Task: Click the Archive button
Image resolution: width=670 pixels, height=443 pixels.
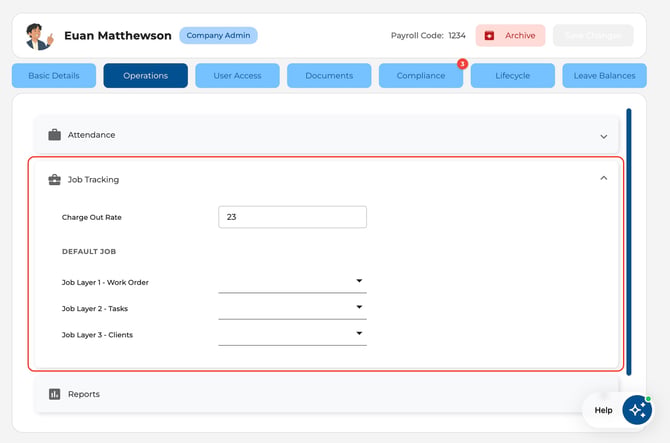Action: click(x=510, y=35)
